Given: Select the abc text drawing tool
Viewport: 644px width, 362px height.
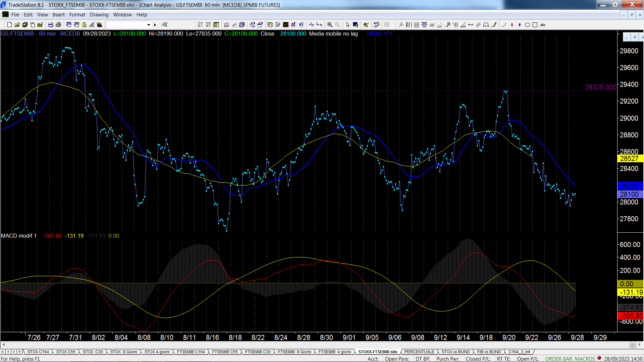Looking at the screenshot, I should 543,24.
